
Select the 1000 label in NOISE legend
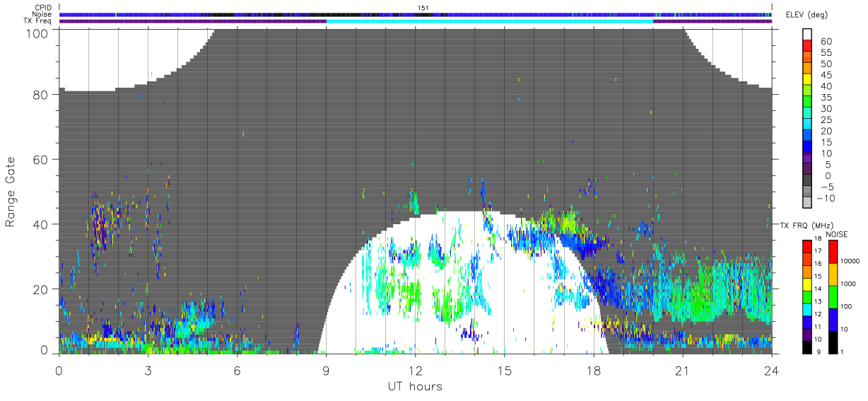click(850, 284)
